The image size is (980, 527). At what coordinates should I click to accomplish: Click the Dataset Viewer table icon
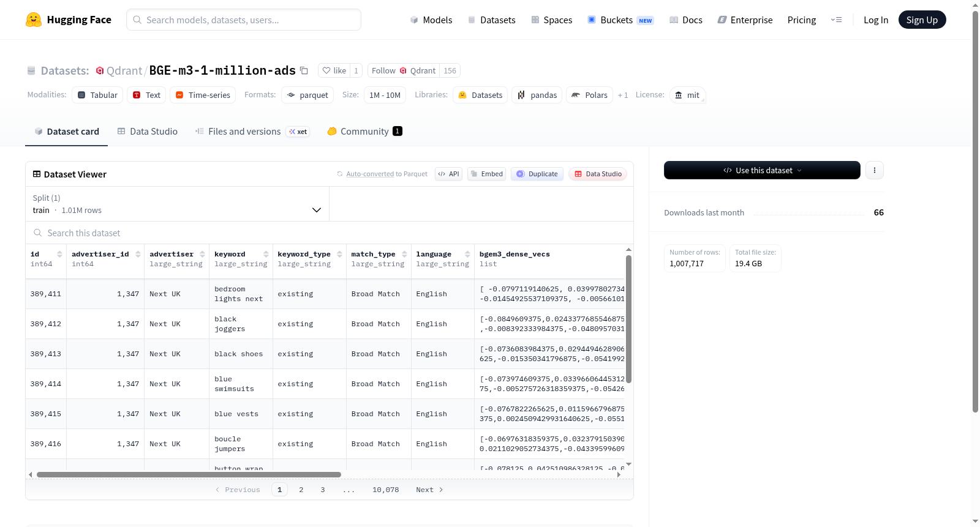pyautogui.click(x=37, y=174)
